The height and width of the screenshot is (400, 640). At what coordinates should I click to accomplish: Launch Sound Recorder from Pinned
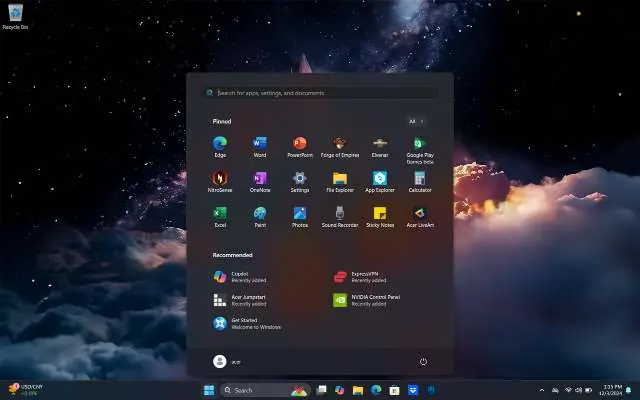(x=340, y=217)
